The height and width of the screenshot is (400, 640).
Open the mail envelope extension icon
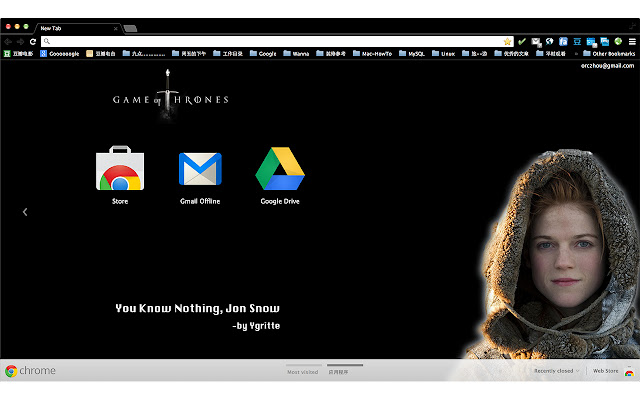536,42
